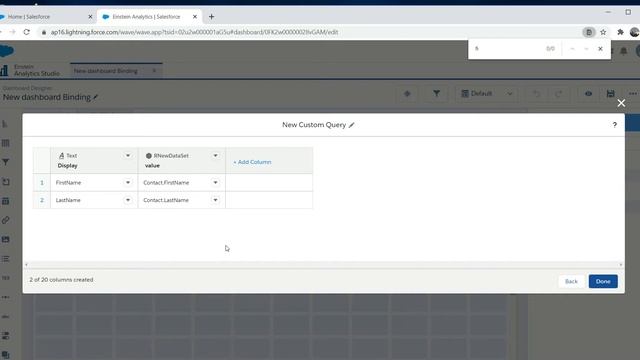The height and width of the screenshot is (360, 640).
Task: Go to previous find result
Action: click(x=572, y=49)
